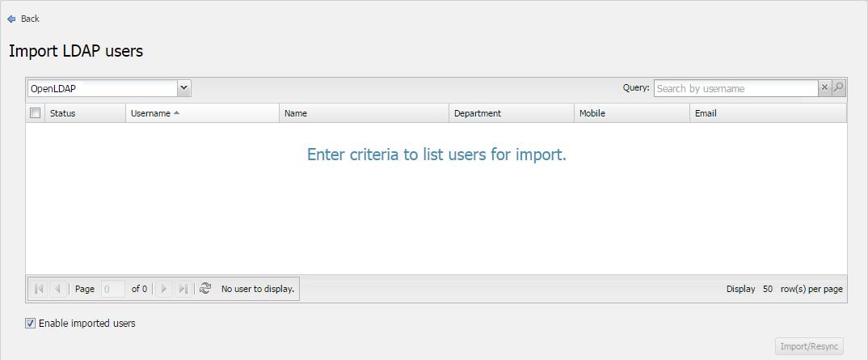Go to the last page
The width and height of the screenshot is (868, 360).
click(183, 289)
